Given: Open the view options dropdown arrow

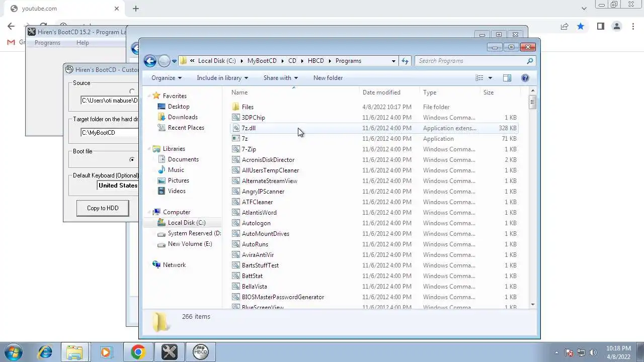Looking at the screenshot, I should tap(490, 78).
